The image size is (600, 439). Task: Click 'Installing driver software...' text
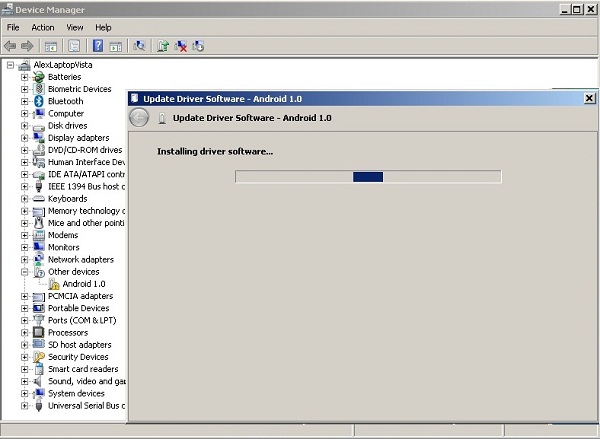[x=215, y=152]
